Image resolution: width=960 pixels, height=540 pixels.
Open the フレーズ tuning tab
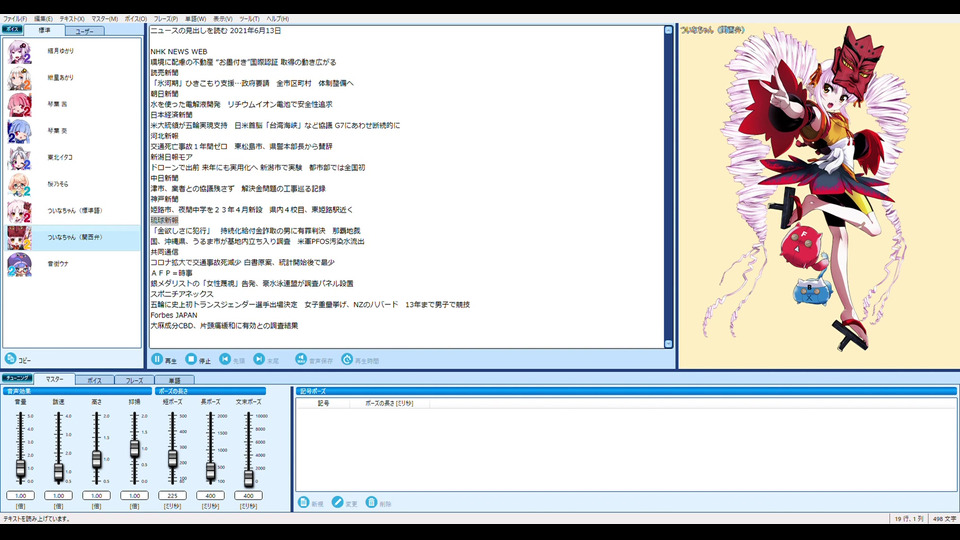click(x=135, y=380)
